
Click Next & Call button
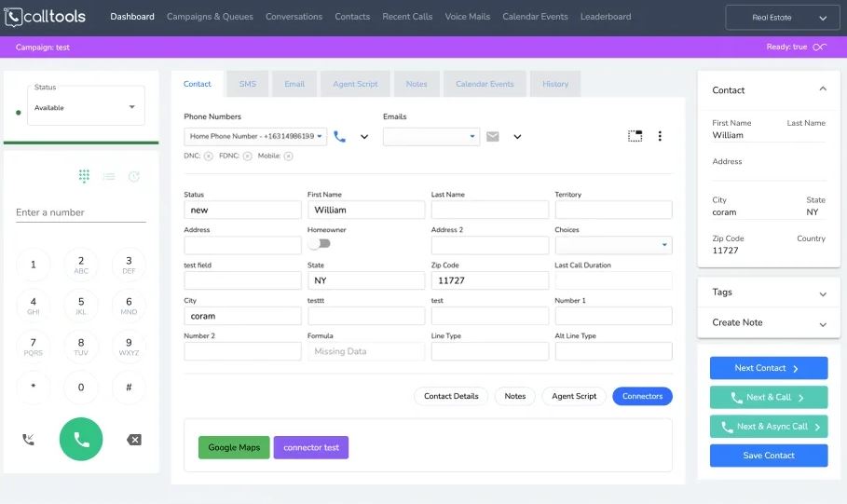769,397
